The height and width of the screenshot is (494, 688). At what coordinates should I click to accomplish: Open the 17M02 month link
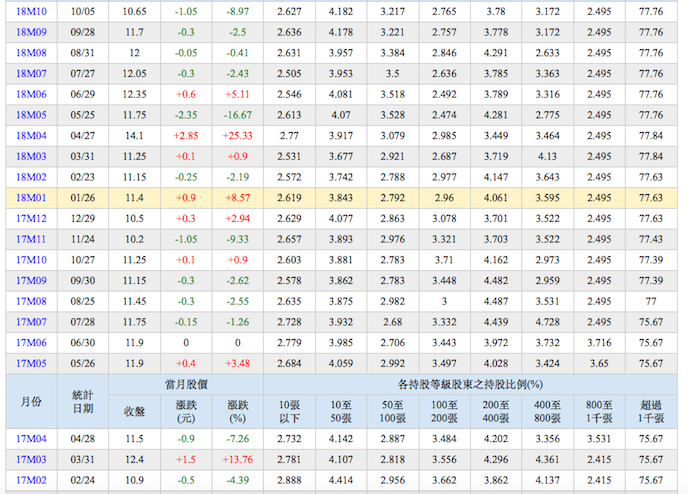[x=31, y=480]
